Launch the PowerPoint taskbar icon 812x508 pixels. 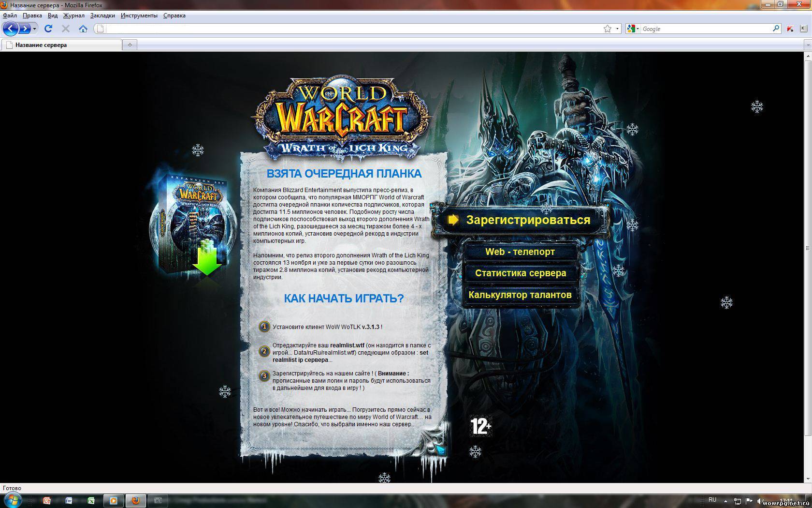tap(47, 501)
